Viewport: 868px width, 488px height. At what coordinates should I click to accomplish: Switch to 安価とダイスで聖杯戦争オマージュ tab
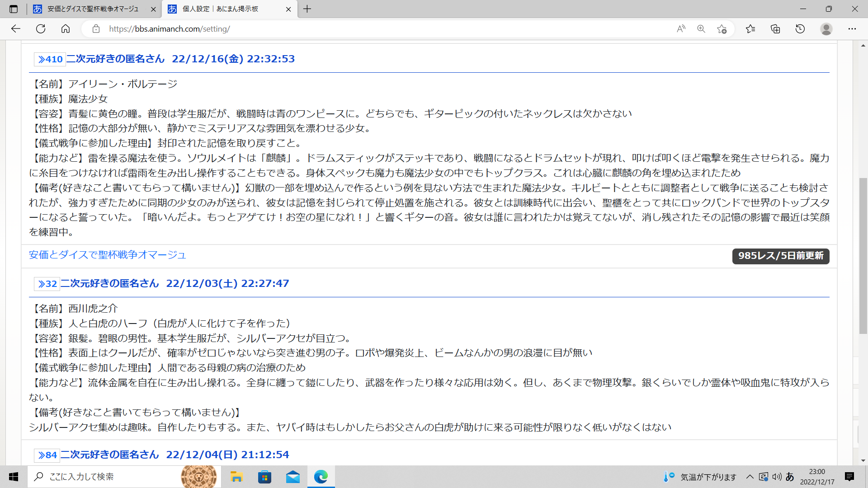[93, 9]
